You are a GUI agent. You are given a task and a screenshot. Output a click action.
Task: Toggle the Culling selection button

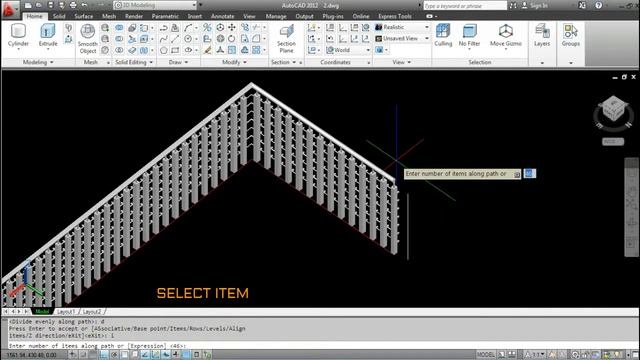[443, 35]
